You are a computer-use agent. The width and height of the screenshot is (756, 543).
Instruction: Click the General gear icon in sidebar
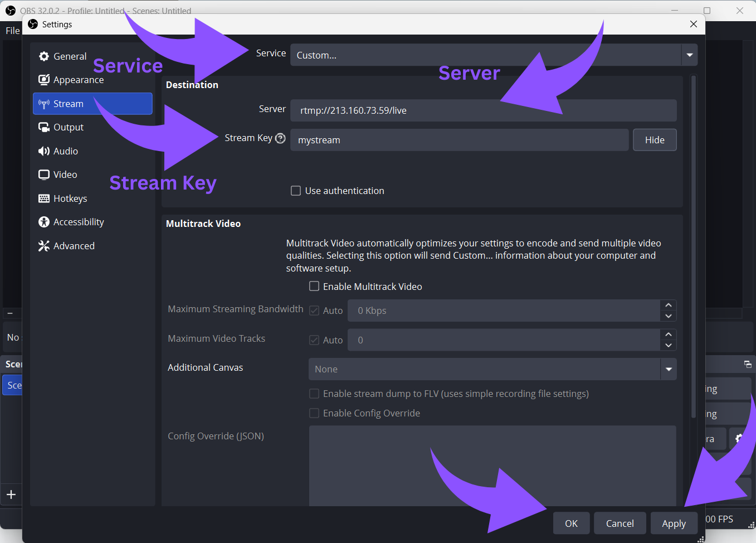(44, 56)
